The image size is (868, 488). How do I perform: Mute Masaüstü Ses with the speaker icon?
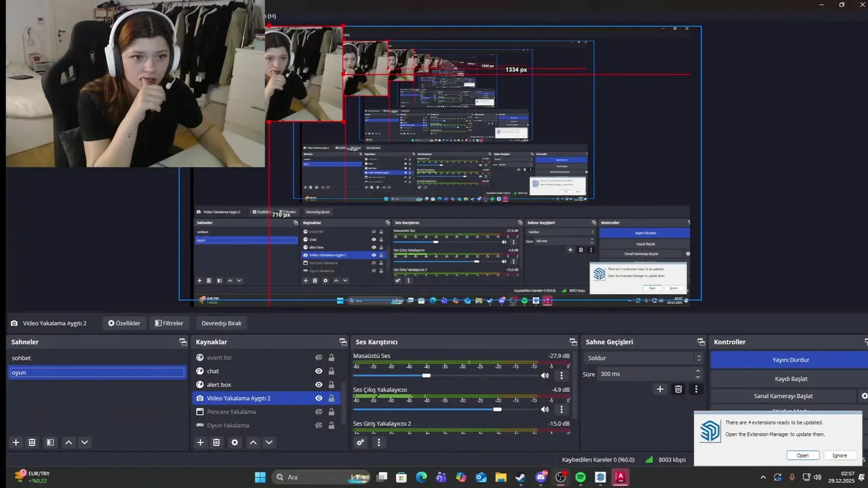coord(545,375)
